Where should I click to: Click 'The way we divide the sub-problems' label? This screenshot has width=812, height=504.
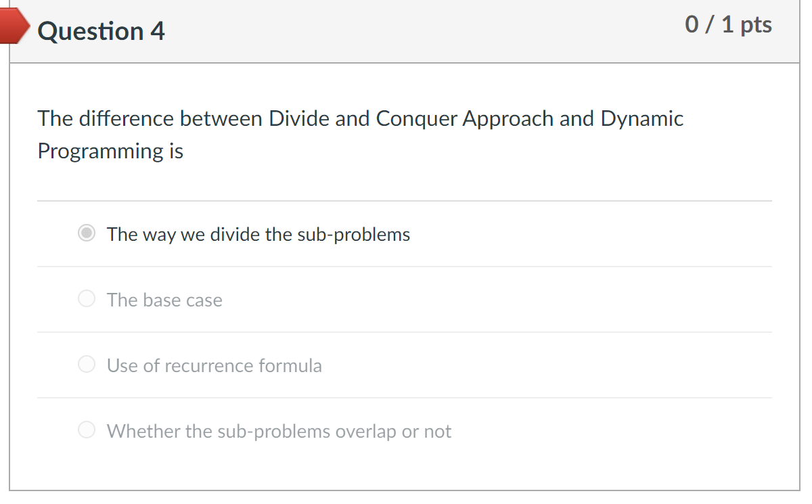258,235
